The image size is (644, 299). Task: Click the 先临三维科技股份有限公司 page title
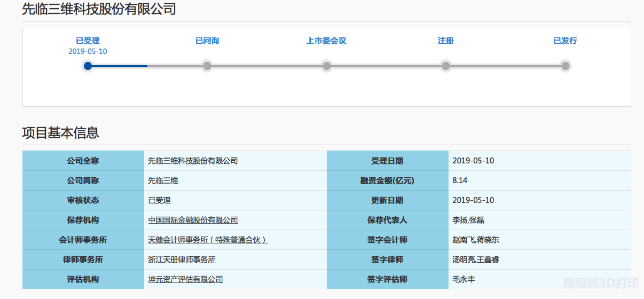(99, 9)
